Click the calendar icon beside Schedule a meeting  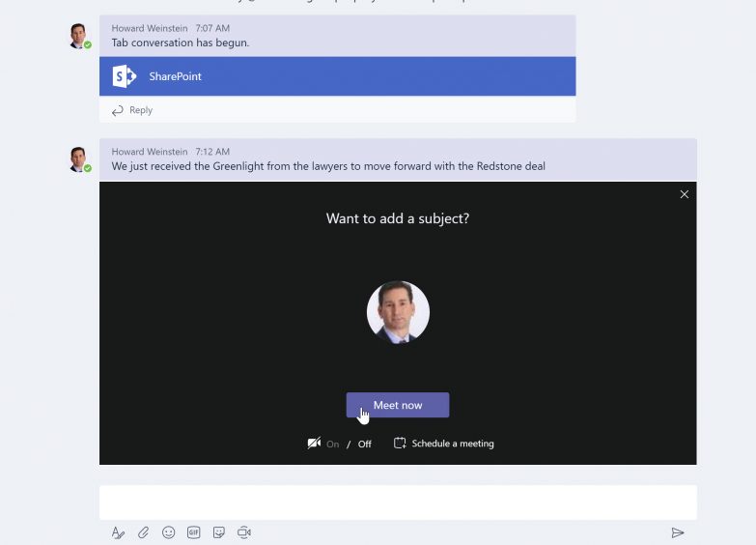pyautogui.click(x=400, y=444)
